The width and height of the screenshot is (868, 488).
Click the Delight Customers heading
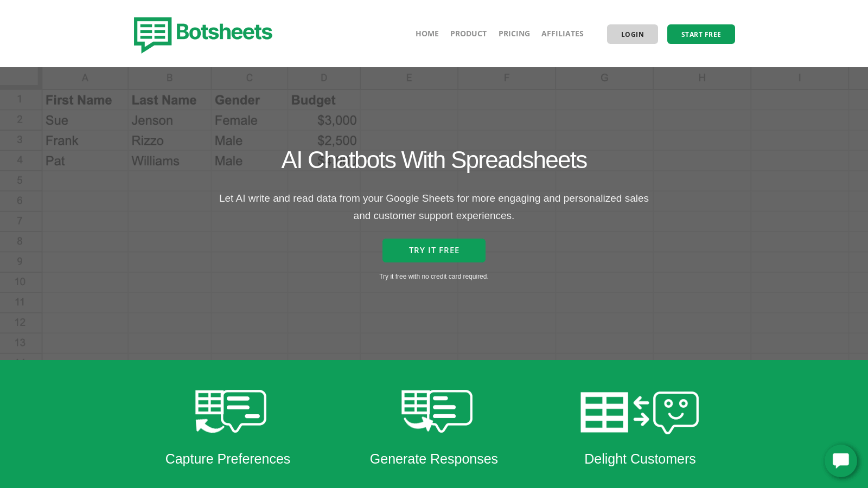coord(640,459)
